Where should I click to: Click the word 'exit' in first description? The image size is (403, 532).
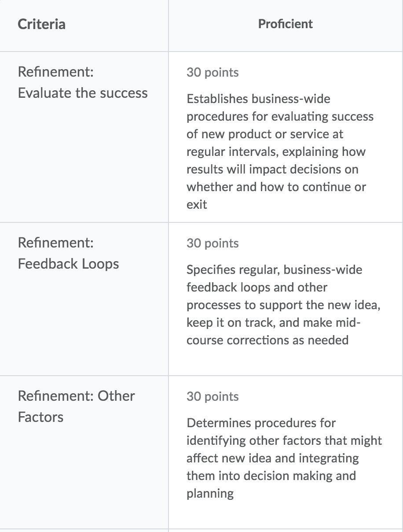click(197, 204)
